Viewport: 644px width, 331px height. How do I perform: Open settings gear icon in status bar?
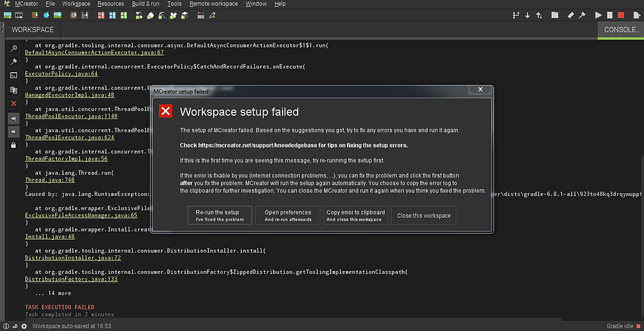pyautogui.click(x=24, y=326)
